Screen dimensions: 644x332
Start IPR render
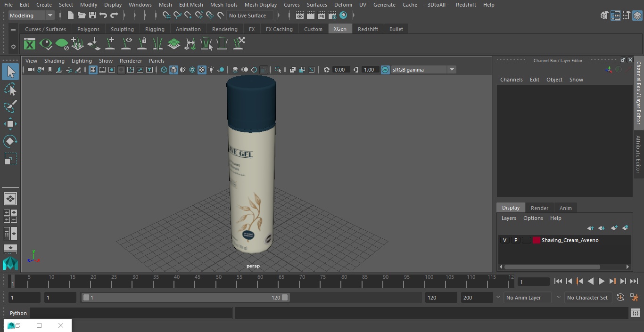tap(322, 16)
